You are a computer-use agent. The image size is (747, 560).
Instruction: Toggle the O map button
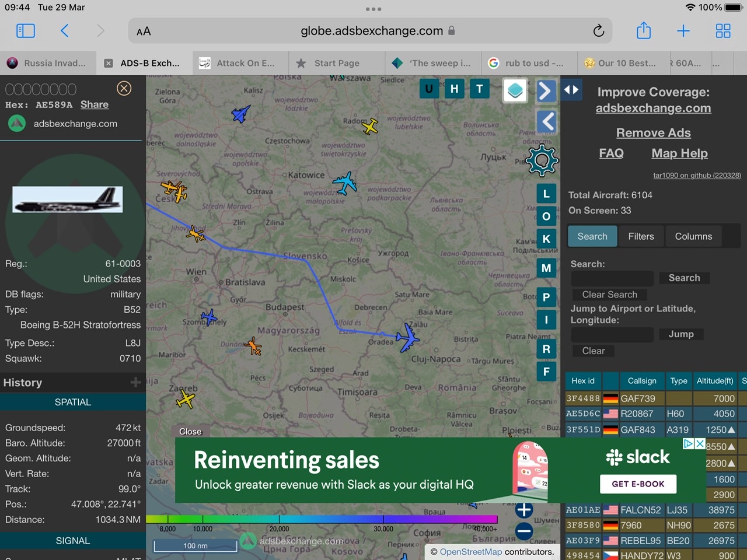[546, 216]
